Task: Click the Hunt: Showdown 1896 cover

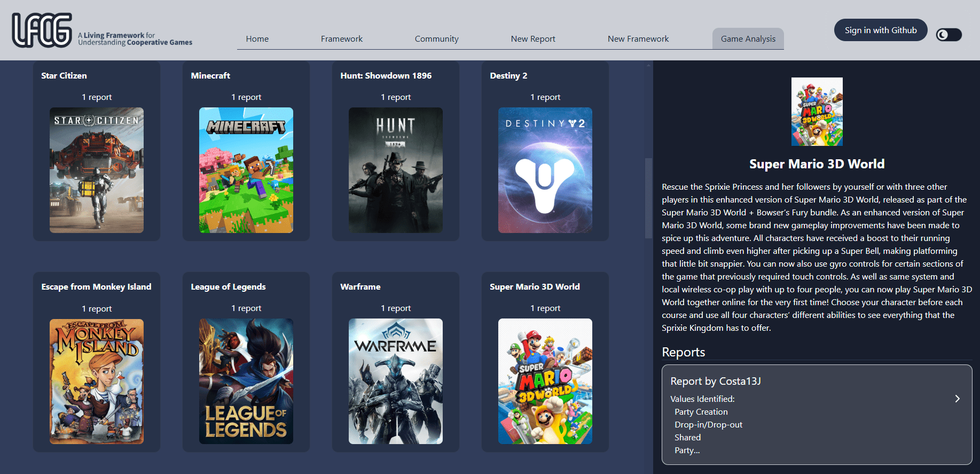Action: [396, 170]
